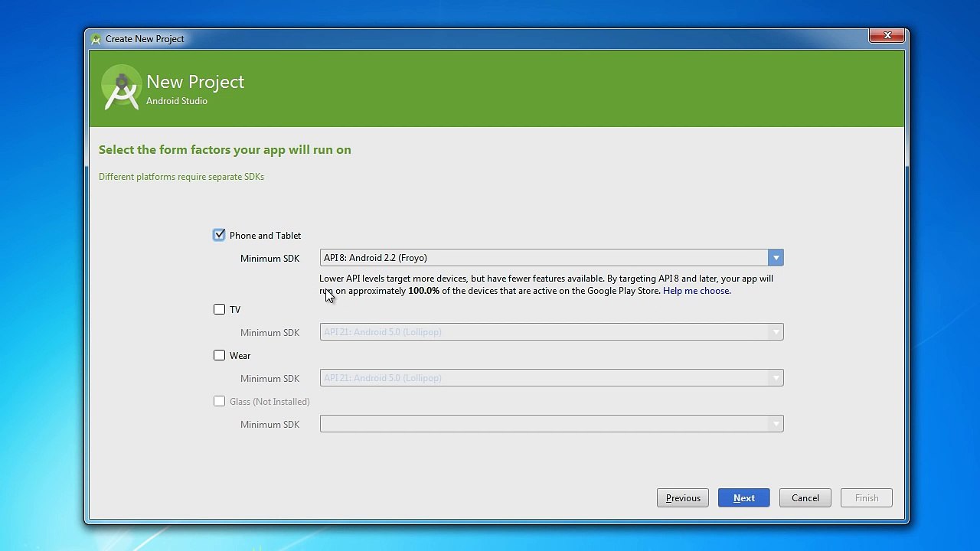Uncheck the Phone and Tablet checkbox

click(x=219, y=235)
